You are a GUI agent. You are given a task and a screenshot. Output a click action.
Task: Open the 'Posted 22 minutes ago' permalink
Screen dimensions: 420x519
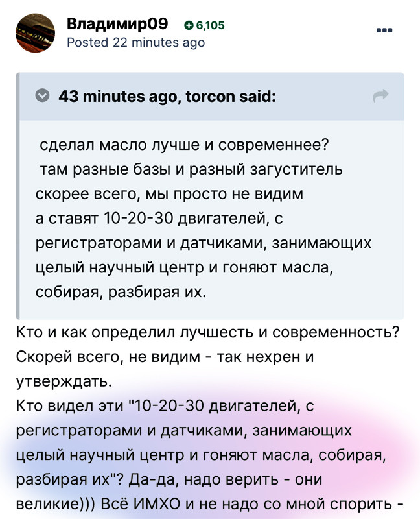coord(135,43)
